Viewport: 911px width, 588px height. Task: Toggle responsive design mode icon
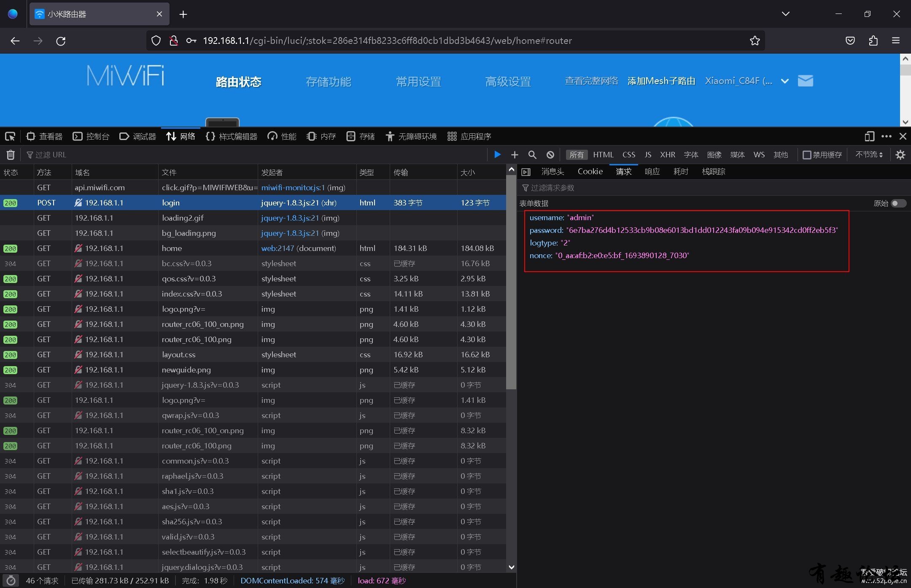point(869,136)
